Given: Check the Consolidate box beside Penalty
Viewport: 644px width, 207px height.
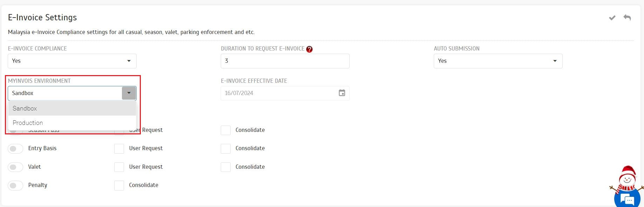Looking at the screenshot, I should [x=119, y=185].
